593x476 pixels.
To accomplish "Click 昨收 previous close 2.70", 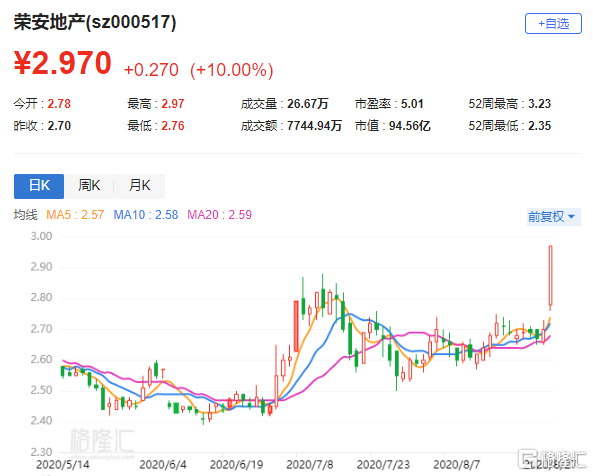I will 59,126.
